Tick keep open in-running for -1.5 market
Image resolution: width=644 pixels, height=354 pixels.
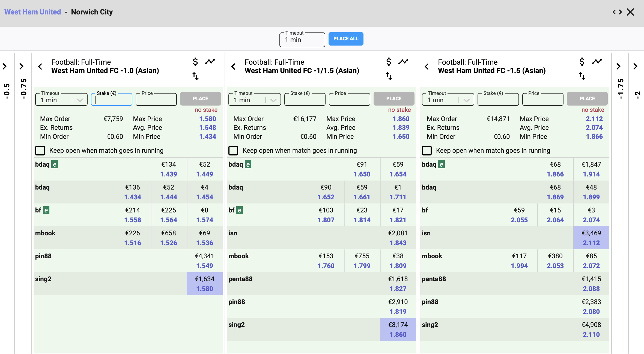[x=427, y=151]
